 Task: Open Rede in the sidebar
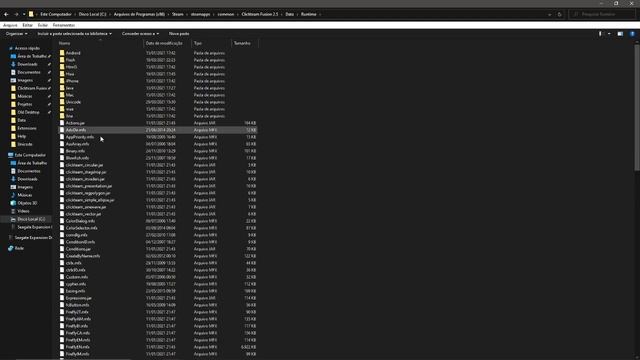19,248
